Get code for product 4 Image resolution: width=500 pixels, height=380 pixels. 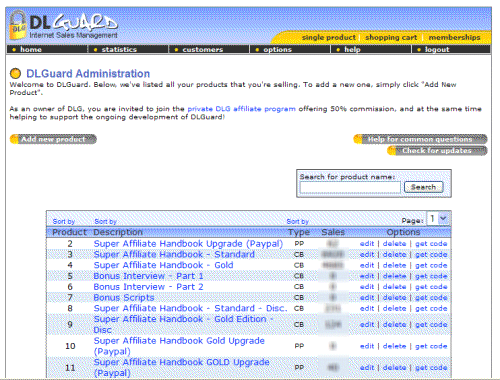click(431, 265)
